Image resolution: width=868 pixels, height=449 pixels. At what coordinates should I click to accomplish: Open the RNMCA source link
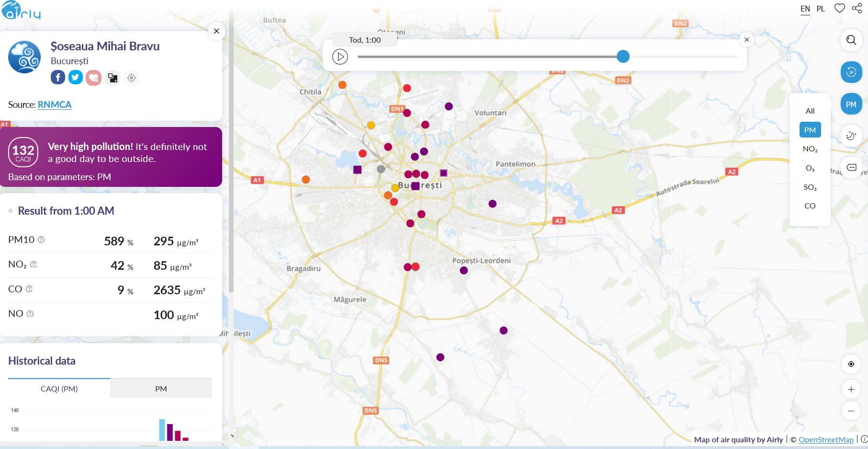[x=55, y=104]
